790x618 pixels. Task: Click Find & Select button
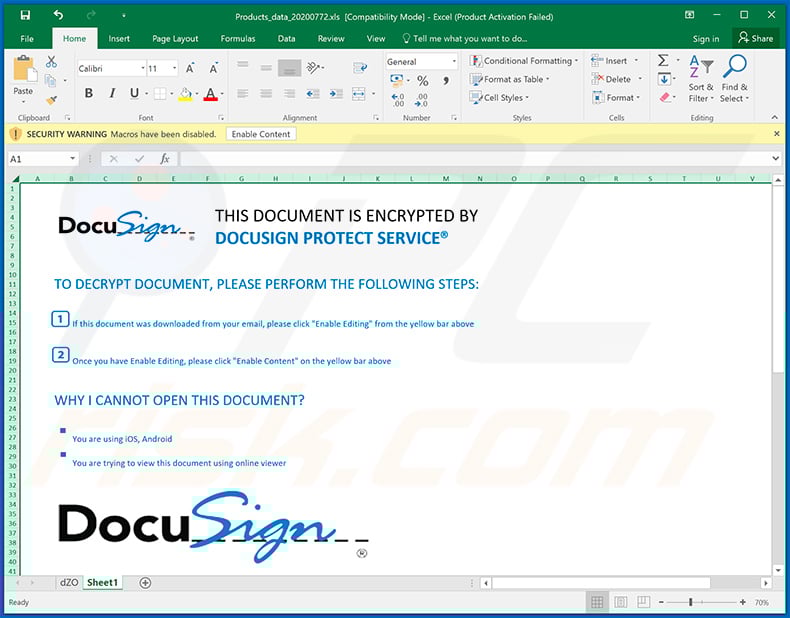click(x=734, y=80)
